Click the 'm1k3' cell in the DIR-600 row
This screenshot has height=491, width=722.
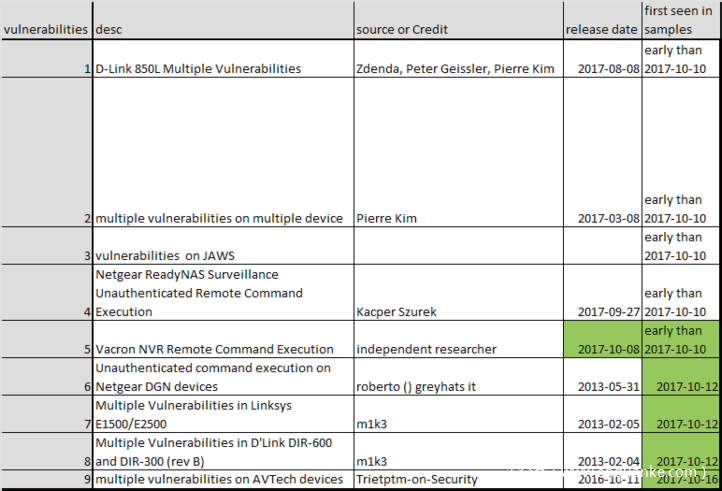pos(459,451)
